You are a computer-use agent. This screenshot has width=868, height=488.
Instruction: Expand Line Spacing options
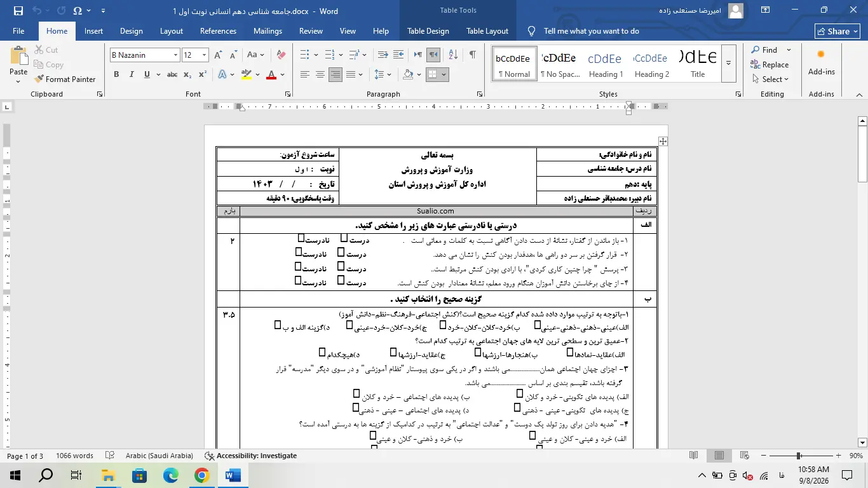click(389, 74)
